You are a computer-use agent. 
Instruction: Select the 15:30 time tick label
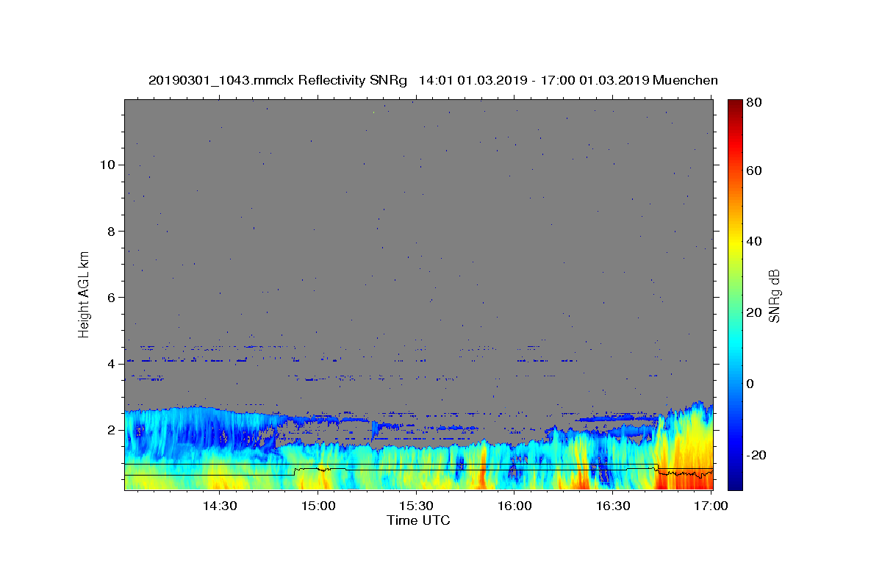pyautogui.click(x=416, y=506)
